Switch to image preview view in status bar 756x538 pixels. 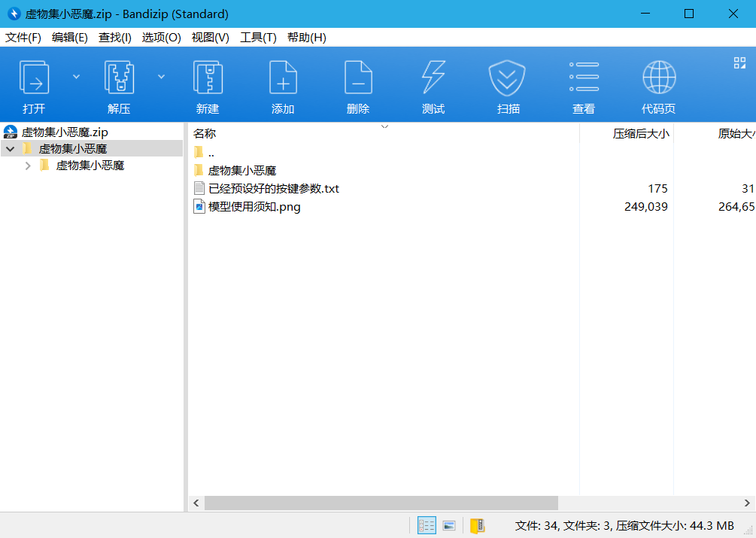(x=449, y=525)
